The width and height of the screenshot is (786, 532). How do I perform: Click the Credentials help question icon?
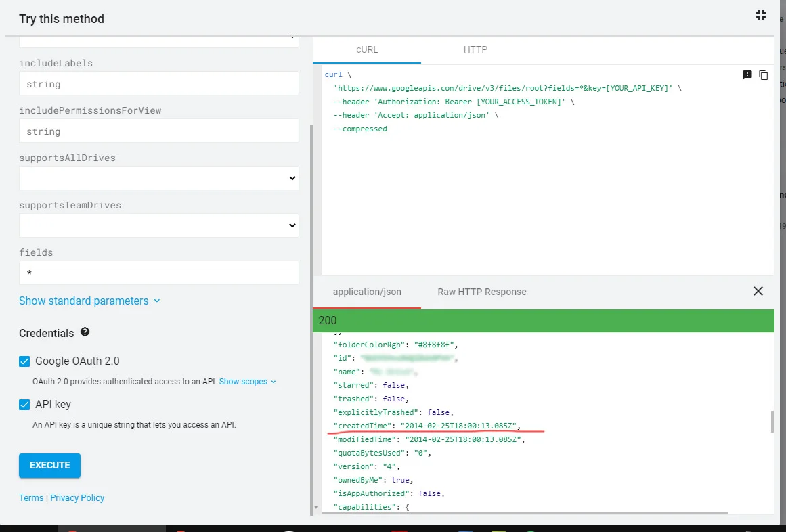tap(85, 332)
